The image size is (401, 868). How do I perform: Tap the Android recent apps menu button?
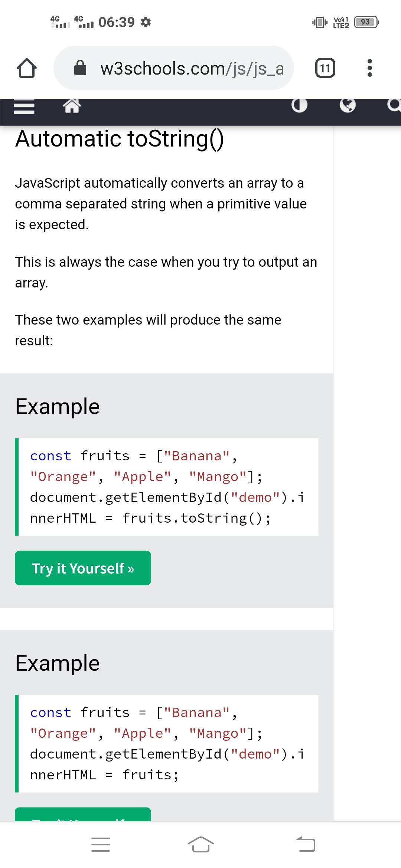click(101, 845)
